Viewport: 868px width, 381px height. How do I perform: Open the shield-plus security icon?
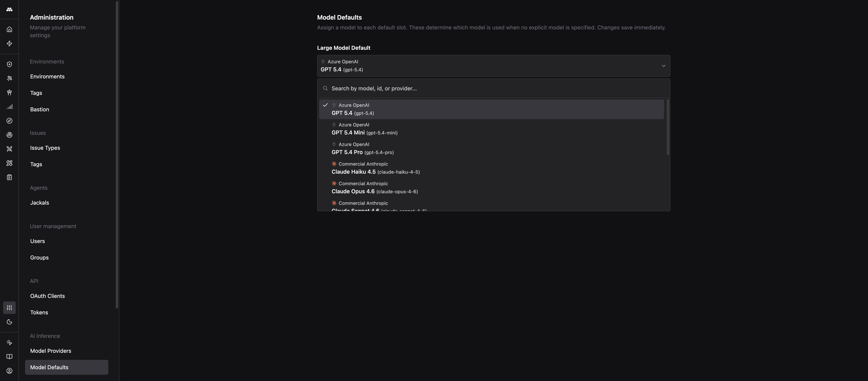[x=9, y=64]
